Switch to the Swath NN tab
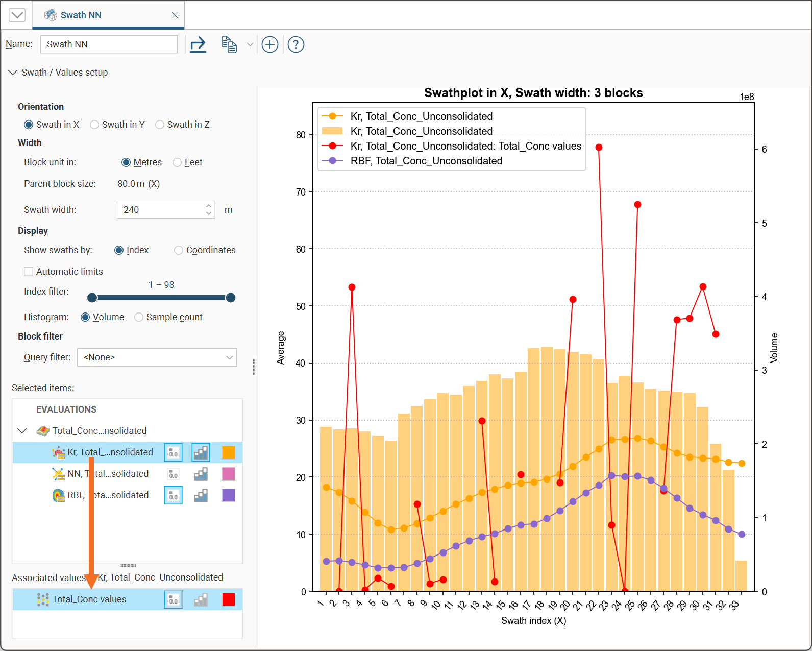812x651 pixels. (81, 15)
